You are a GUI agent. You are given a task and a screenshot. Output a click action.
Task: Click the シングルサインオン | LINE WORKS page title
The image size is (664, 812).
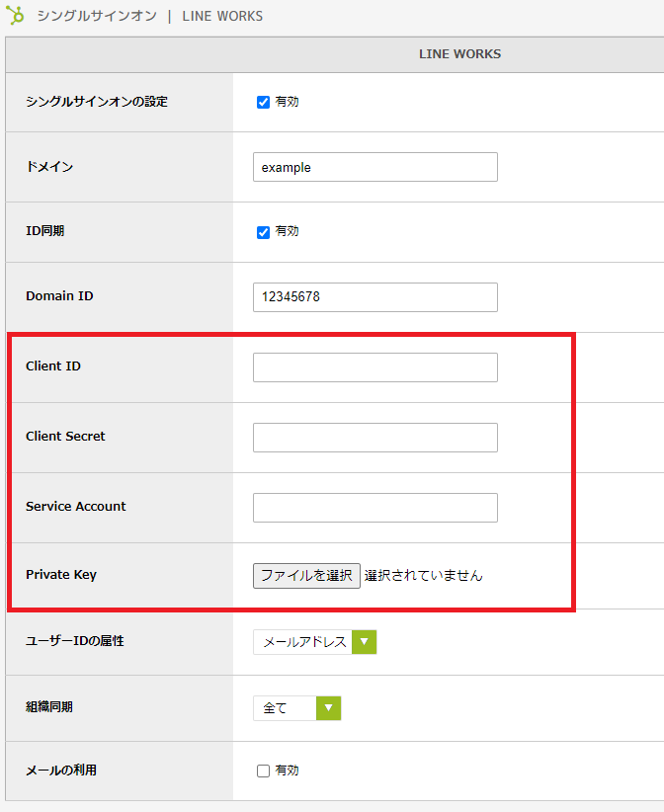click(x=149, y=16)
